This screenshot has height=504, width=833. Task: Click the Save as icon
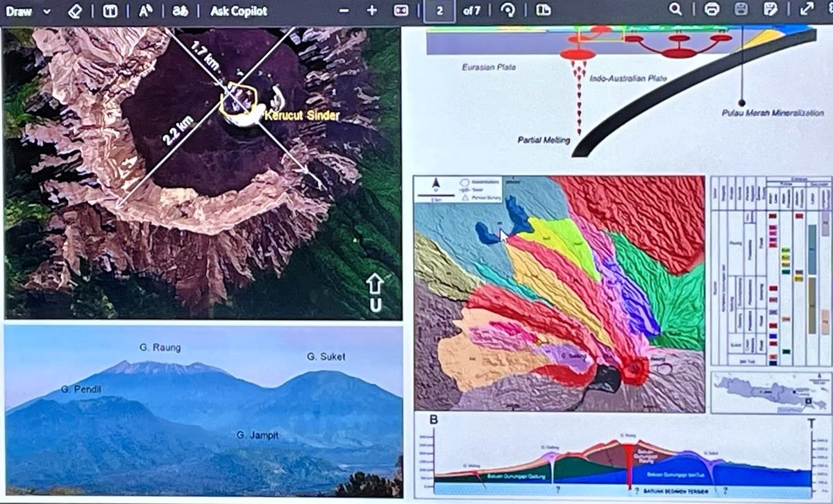(x=770, y=10)
